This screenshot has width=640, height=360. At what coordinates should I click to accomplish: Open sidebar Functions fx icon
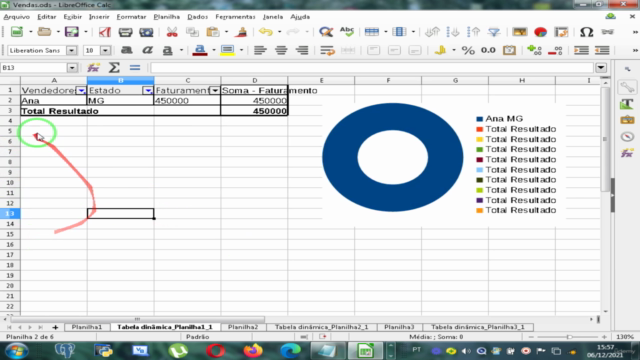pos(627,153)
